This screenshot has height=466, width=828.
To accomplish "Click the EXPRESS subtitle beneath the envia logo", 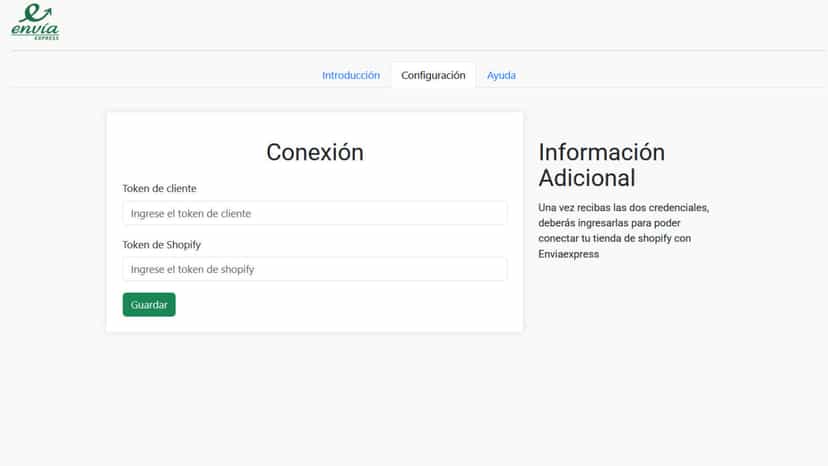I will click(x=47, y=38).
